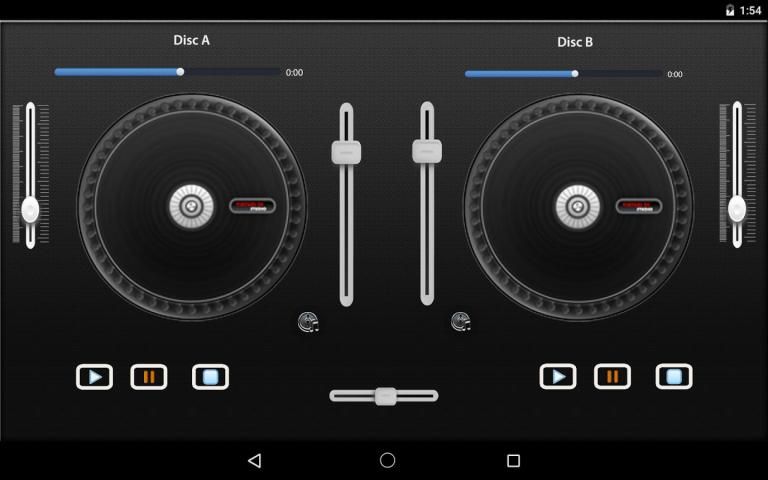Stop Disc A playback

pyautogui.click(x=210, y=377)
